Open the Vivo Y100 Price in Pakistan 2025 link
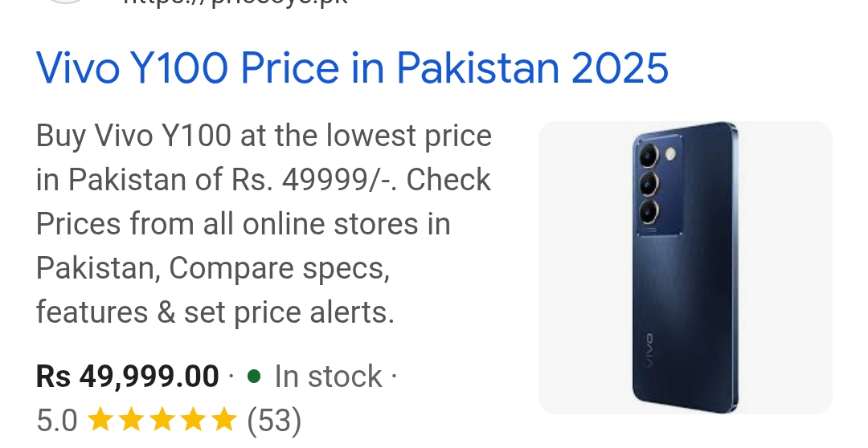The height and width of the screenshot is (448, 868). pos(352,68)
